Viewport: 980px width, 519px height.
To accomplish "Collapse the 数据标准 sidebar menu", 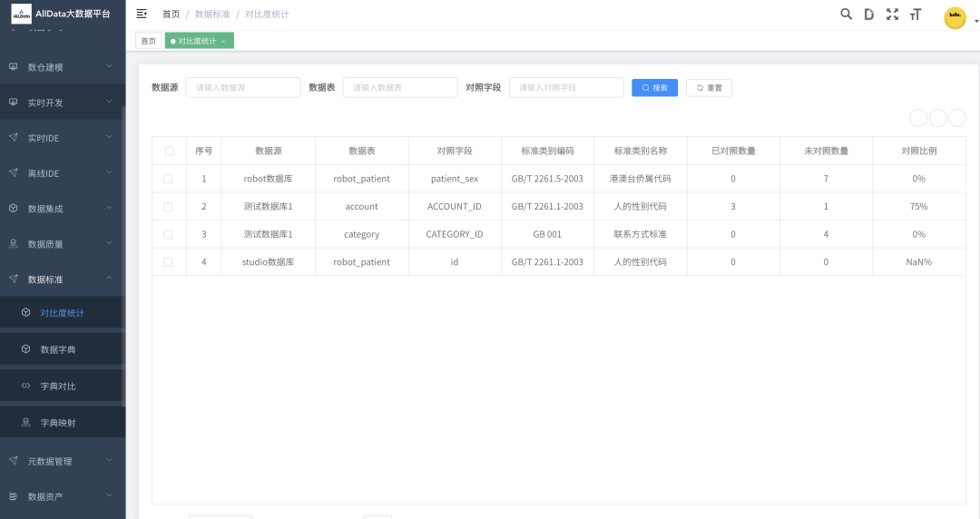I will point(62,279).
